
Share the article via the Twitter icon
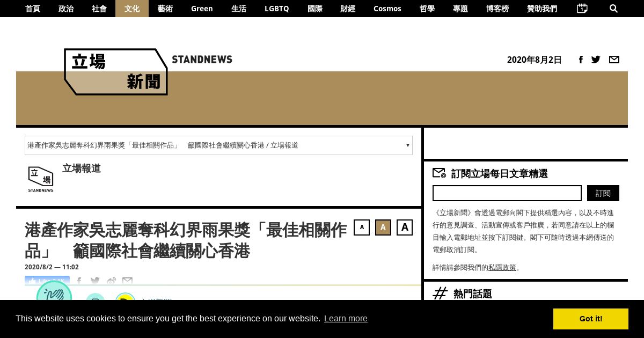(x=95, y=281)
